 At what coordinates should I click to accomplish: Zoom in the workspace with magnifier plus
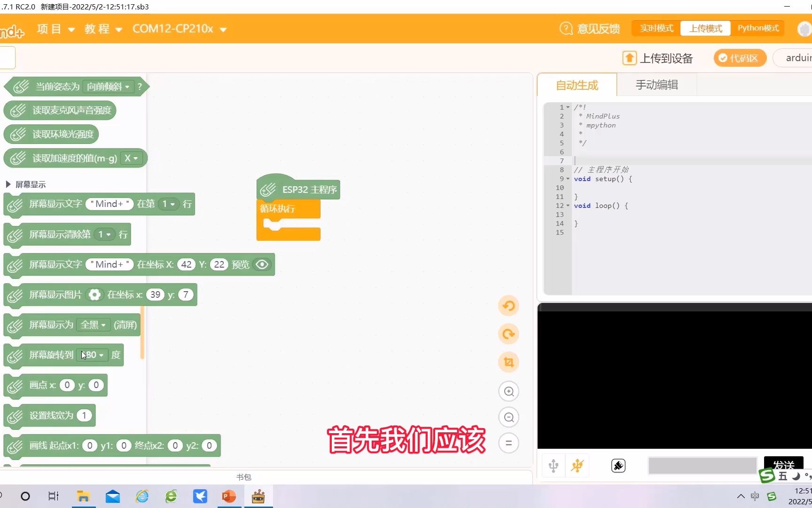coord(508,391)
